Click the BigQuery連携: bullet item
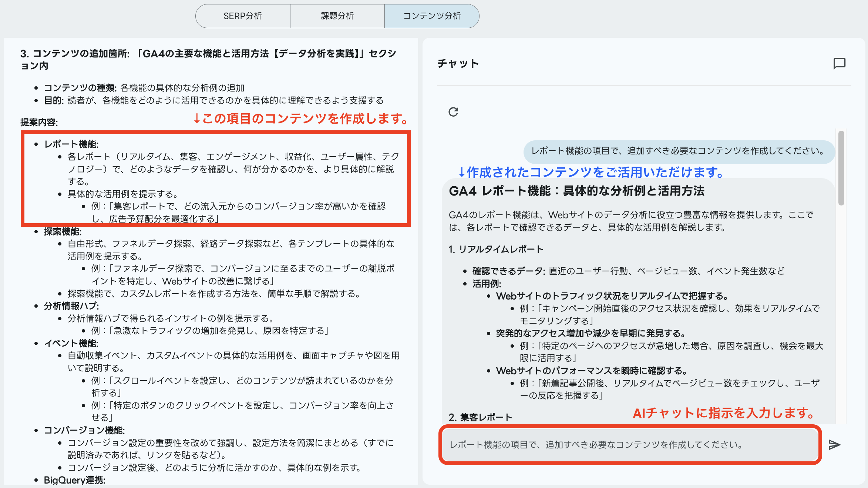This screenshot has height=488, width=868. tap(75, 480)
